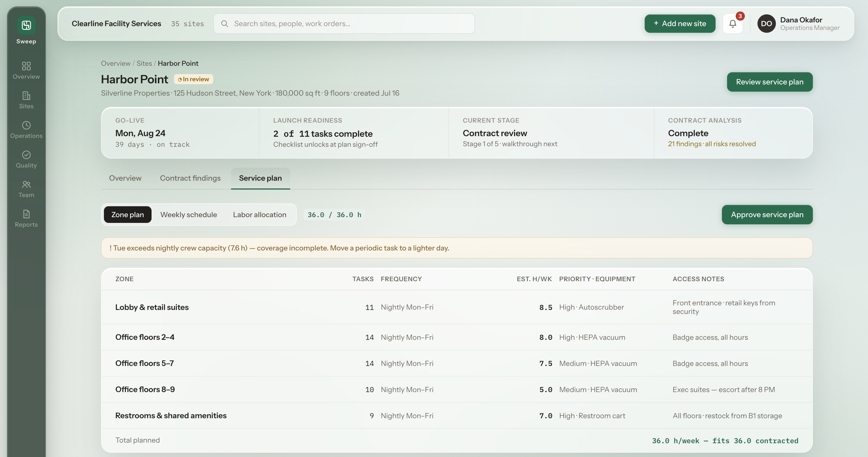This screenshot has width=868, height=457.
Task: Select the Service plan tab
Action: tap(260, 178)
